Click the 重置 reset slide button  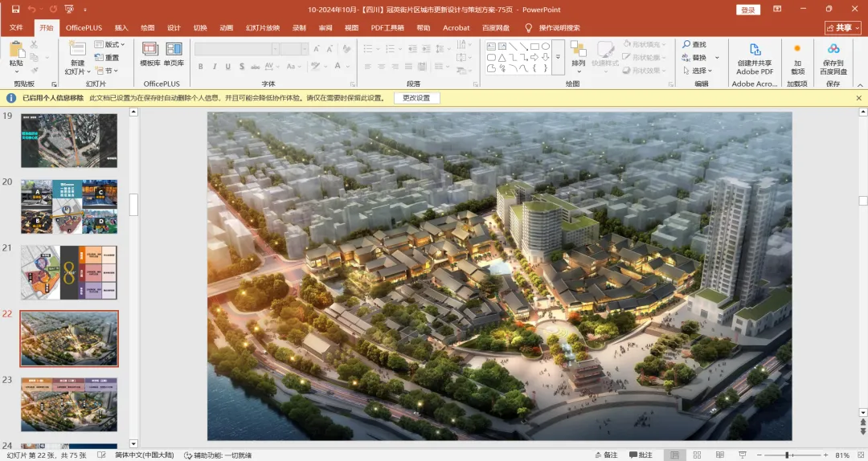point(108,57)
